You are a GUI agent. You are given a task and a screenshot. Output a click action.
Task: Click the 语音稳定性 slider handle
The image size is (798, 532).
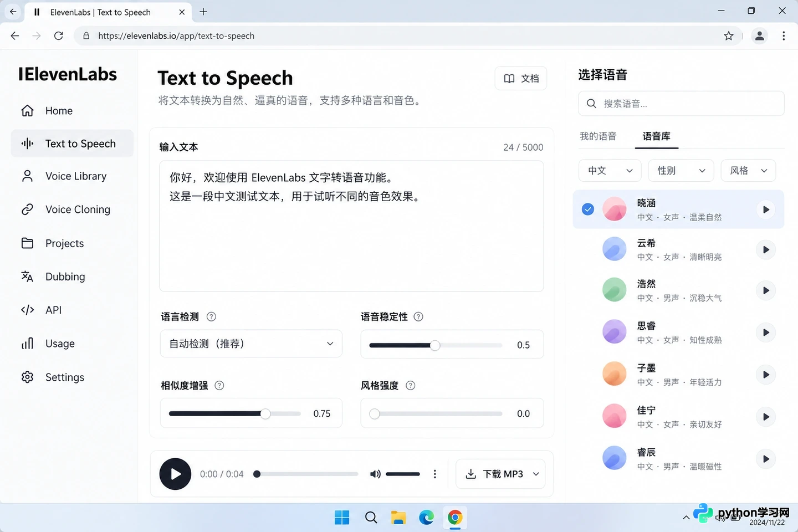pos(436,345)
